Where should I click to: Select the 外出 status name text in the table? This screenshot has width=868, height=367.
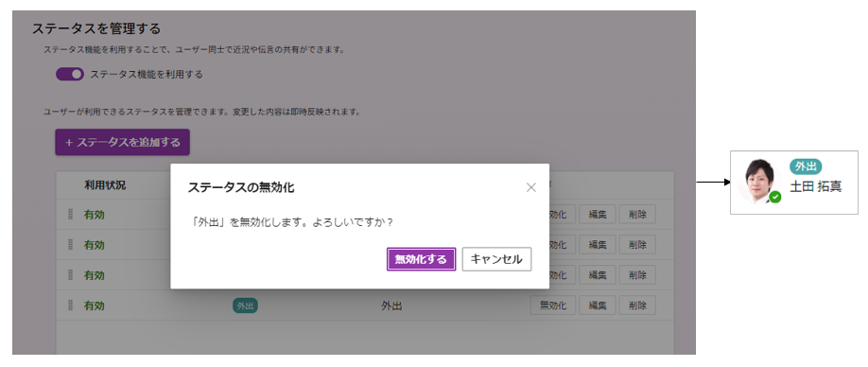(391, 306)
